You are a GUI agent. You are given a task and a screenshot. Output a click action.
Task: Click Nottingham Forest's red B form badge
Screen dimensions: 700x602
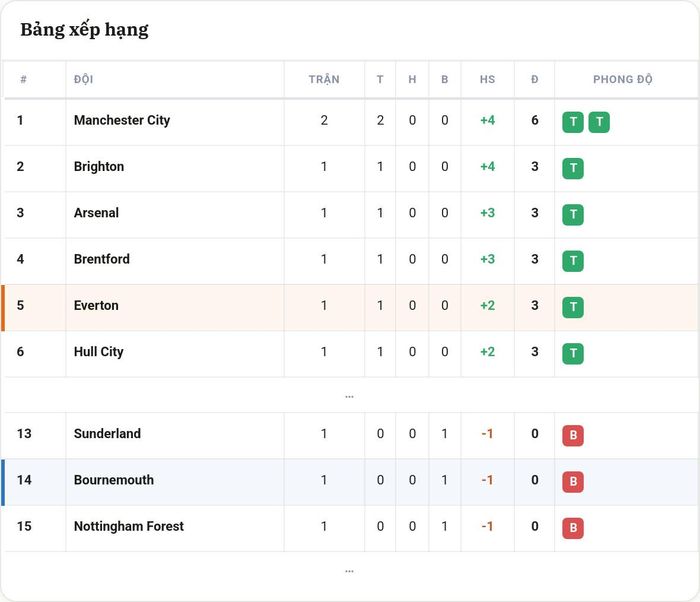[573, 528]
